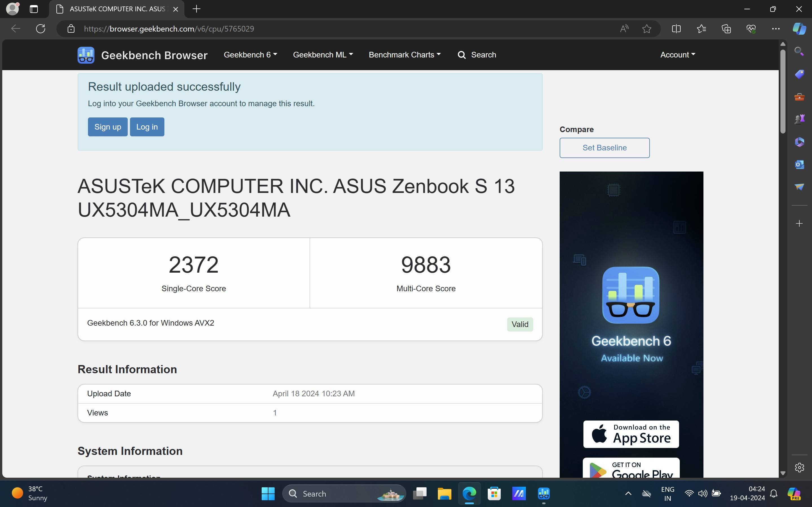Click the Read aloud icon
Viewport: 812px width, 507px height.
coord(624,29)
